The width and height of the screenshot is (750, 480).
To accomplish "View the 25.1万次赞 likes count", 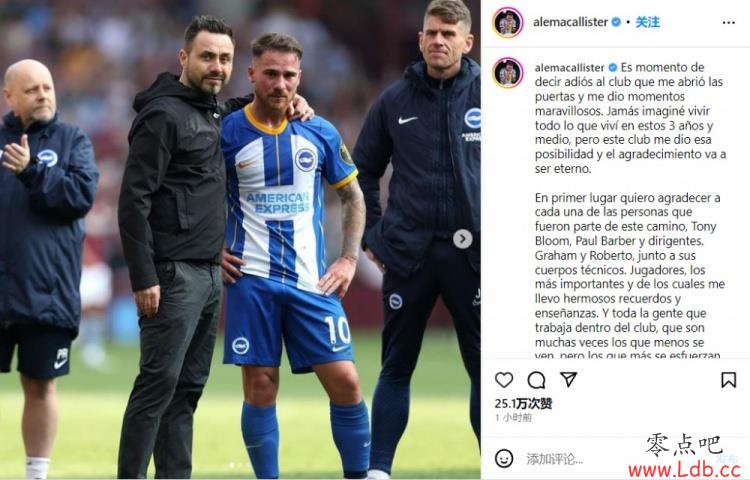I will pyautogui.click(x=523, y=404).
